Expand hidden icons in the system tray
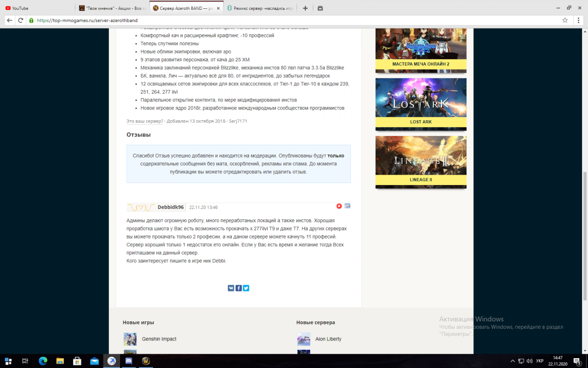Screen dimensions: 588x368 click(513, 361)
